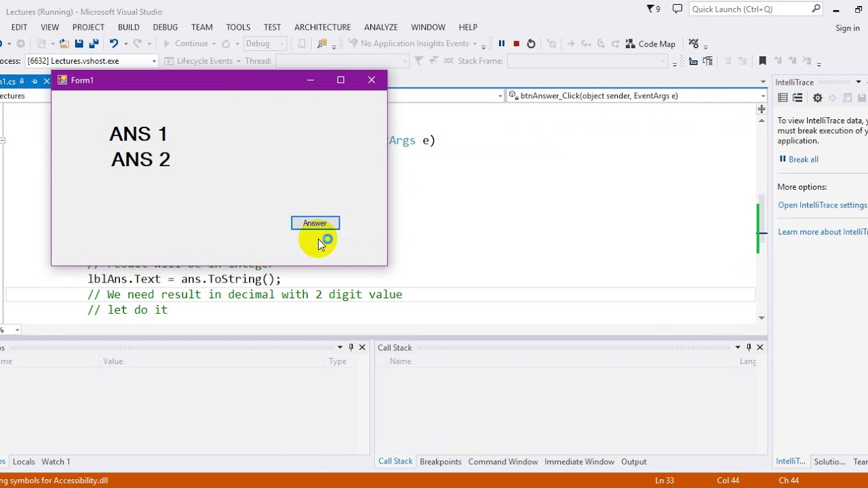The height and width of the screenshot is (488, 868).
Task: Click the Break all link in IntelliTrace
Action: coord(799,159)
